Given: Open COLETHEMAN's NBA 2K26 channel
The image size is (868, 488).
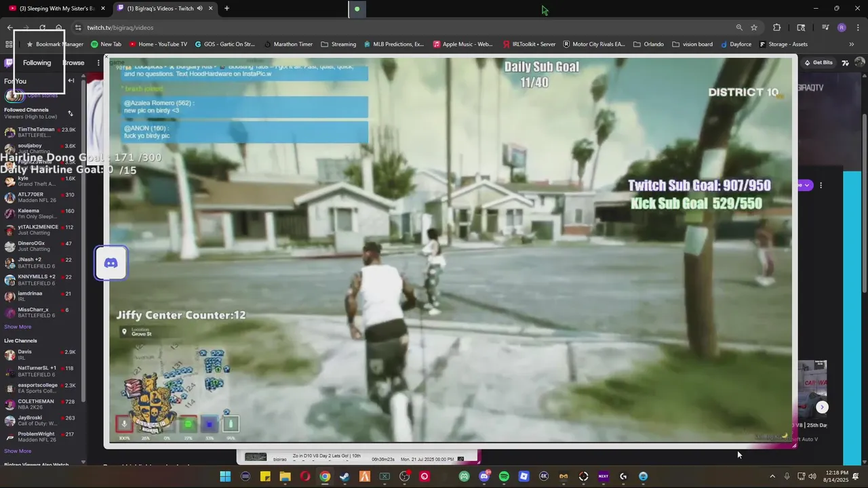Looking at the screenshot, I should 41,404.
